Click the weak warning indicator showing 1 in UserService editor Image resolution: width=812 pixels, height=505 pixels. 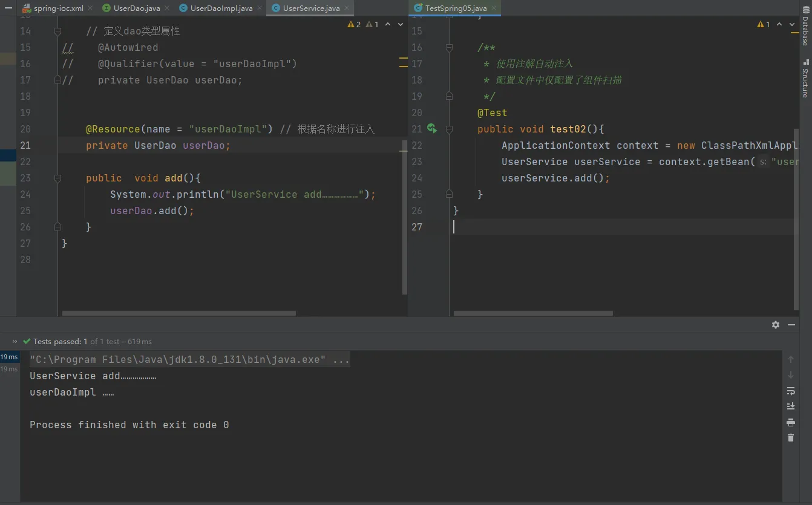(x=372, y=25)
